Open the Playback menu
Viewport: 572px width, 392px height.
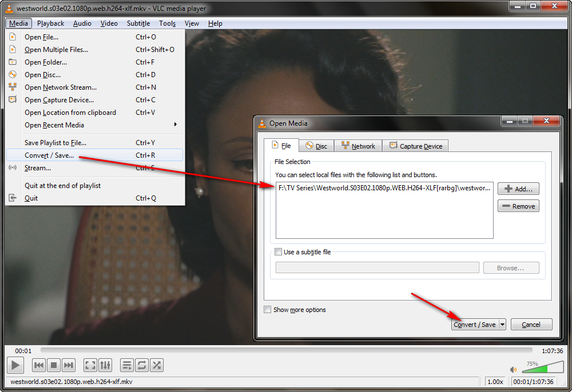[x=50, y=23]
